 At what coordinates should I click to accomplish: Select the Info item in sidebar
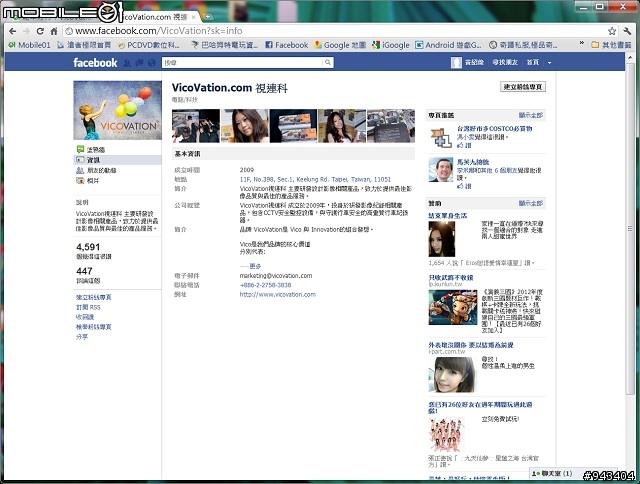tap(117, 160)
